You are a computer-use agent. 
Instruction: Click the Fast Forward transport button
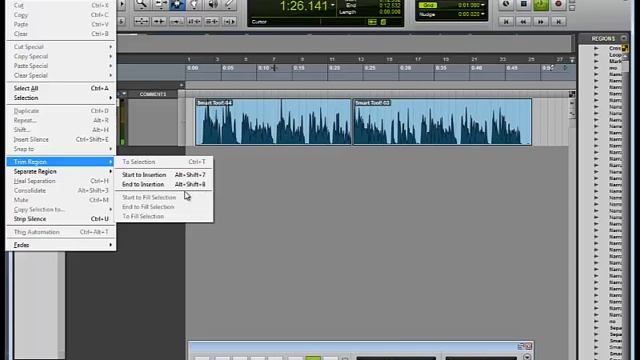click(541, 22)
